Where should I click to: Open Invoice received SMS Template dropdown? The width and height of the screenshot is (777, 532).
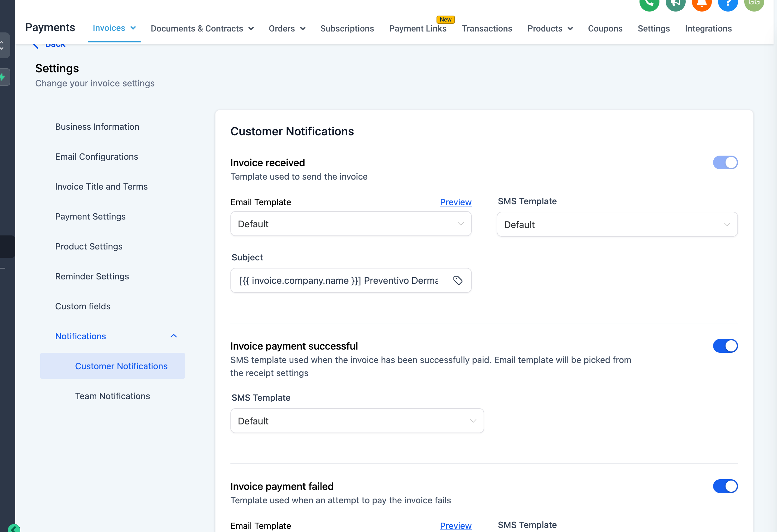point(617,225)
